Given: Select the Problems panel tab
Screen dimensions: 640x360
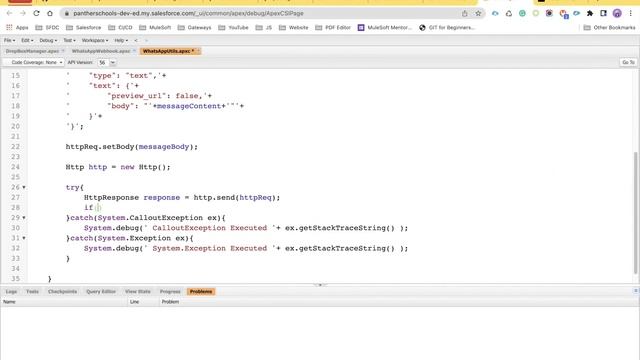Looking at the screenshot, I should (x=201, y=291).
